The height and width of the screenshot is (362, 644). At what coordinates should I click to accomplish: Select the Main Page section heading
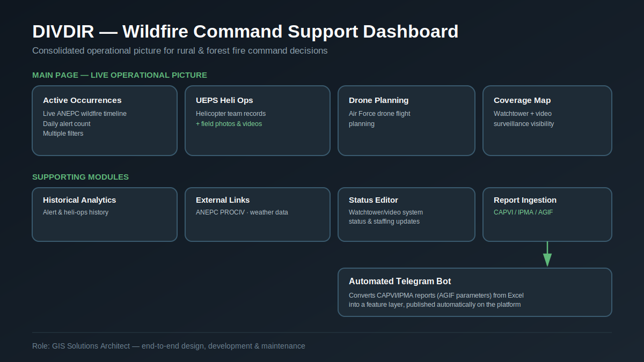click(x=120, y=75)
